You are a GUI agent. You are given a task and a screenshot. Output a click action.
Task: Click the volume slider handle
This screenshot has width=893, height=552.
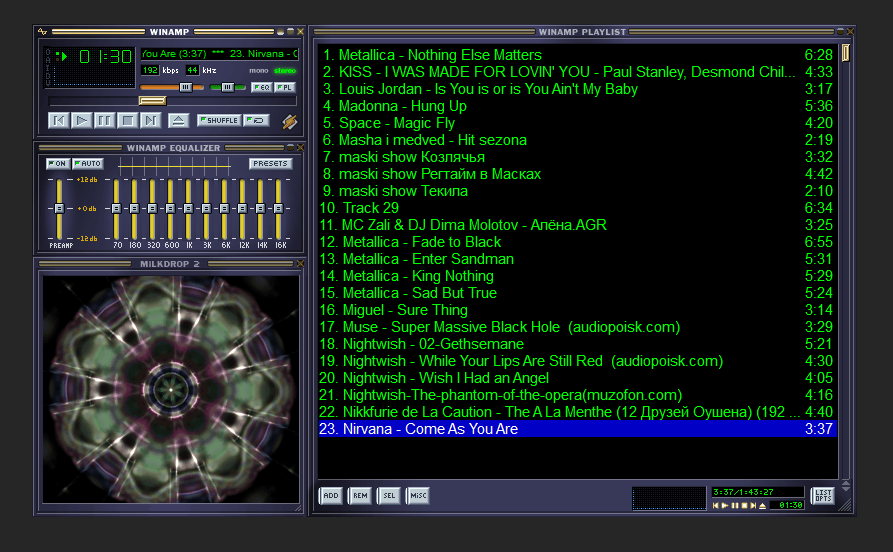(186, 87)
